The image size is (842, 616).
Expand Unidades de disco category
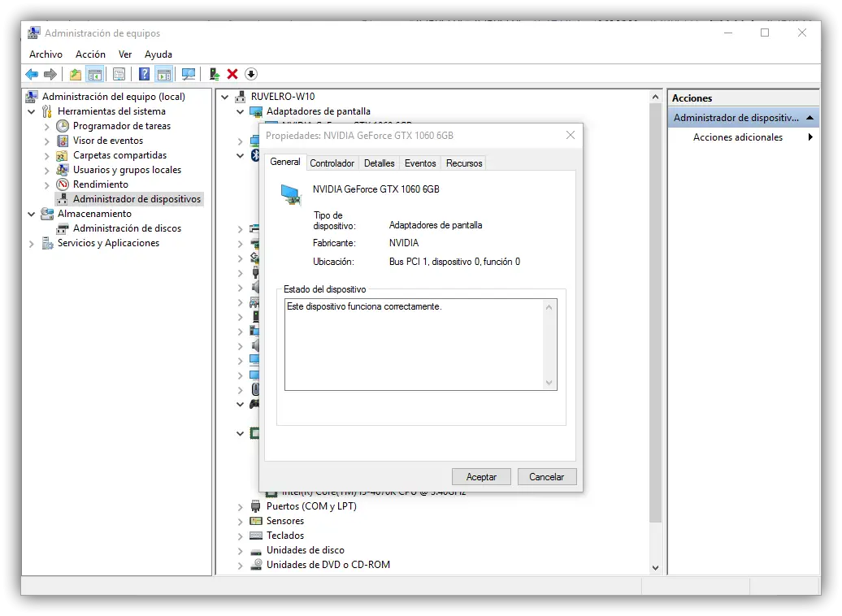[240, 550]
